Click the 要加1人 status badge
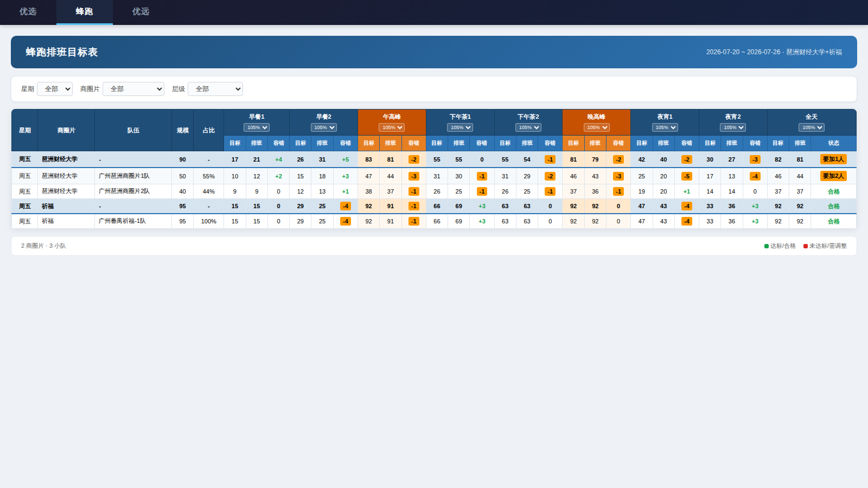This screenshot has height=488, width=868. click(833, 159)
